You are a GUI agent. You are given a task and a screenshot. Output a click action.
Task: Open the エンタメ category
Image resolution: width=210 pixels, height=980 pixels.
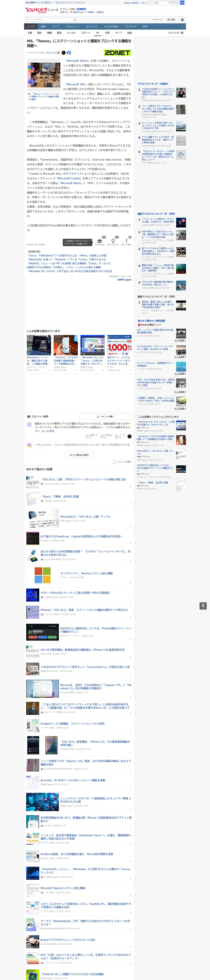click(x=71, y=33)
